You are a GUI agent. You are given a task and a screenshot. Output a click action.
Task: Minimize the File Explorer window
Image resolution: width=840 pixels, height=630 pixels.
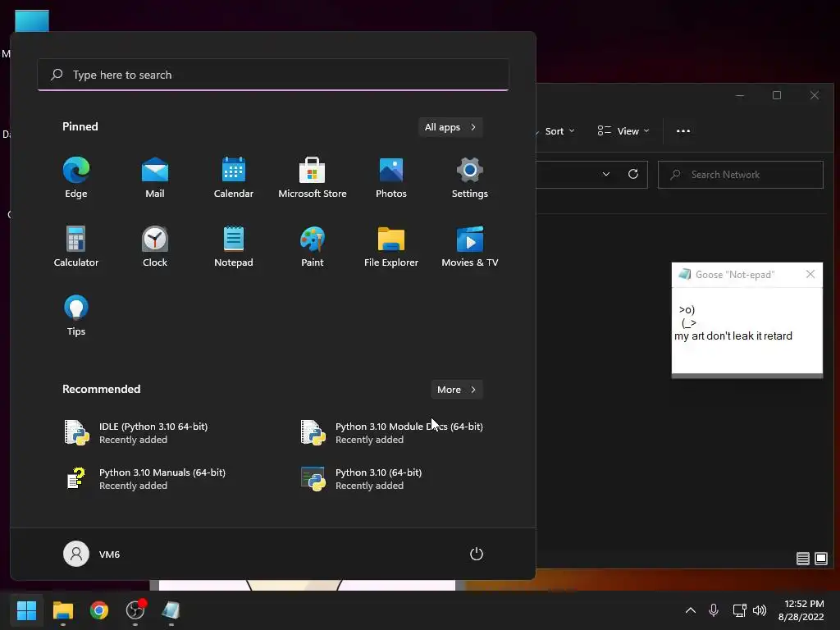[740, 95]
